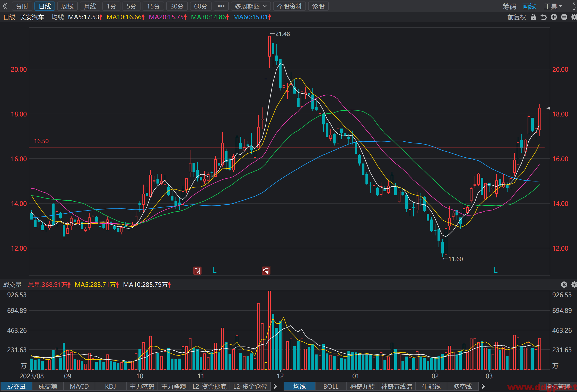The image size is (577, 392).
Task: Toggle the 筹码 chip distribution panel
Action: pyautogui.click(x=509, y=6)
